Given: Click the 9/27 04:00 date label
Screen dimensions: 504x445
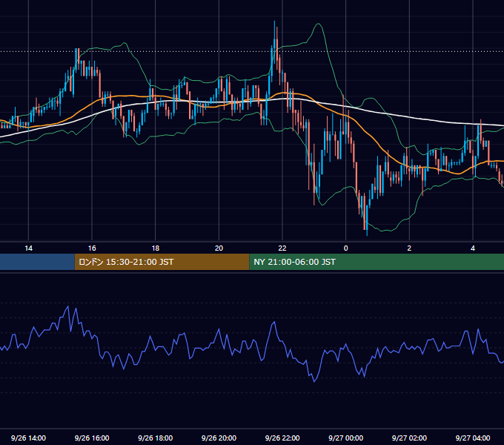Looking at the screenshot, I should [473, 438].
